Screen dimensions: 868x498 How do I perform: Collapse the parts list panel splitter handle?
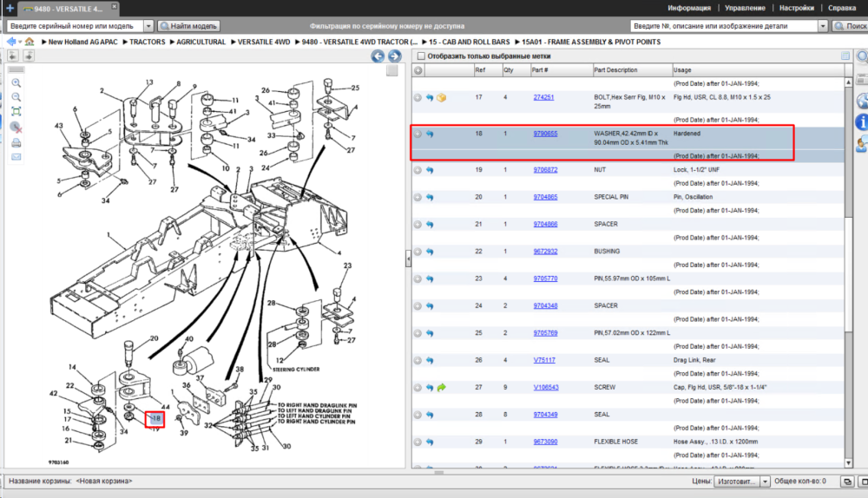click(408, 259)
